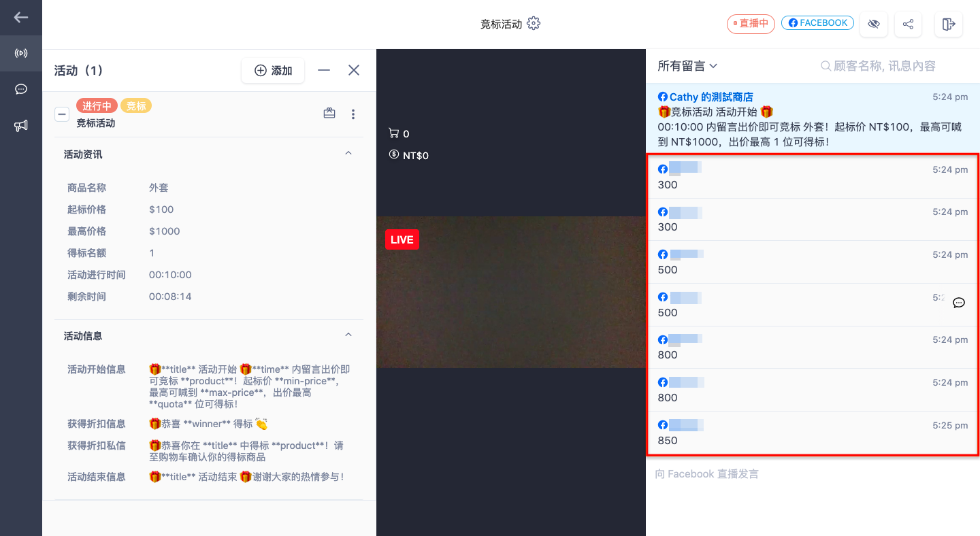Click the NT$0 revenue dollar icon
Screen dimensions: 980x536
click(x=393, y=154)
